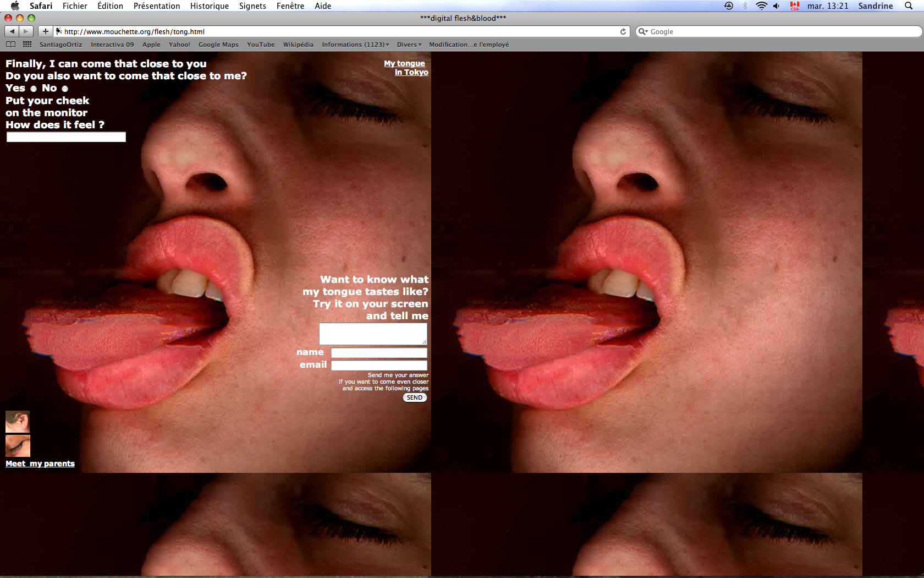
Task: Click the Bluetooth menu bar icon
Action: point(745,6)
